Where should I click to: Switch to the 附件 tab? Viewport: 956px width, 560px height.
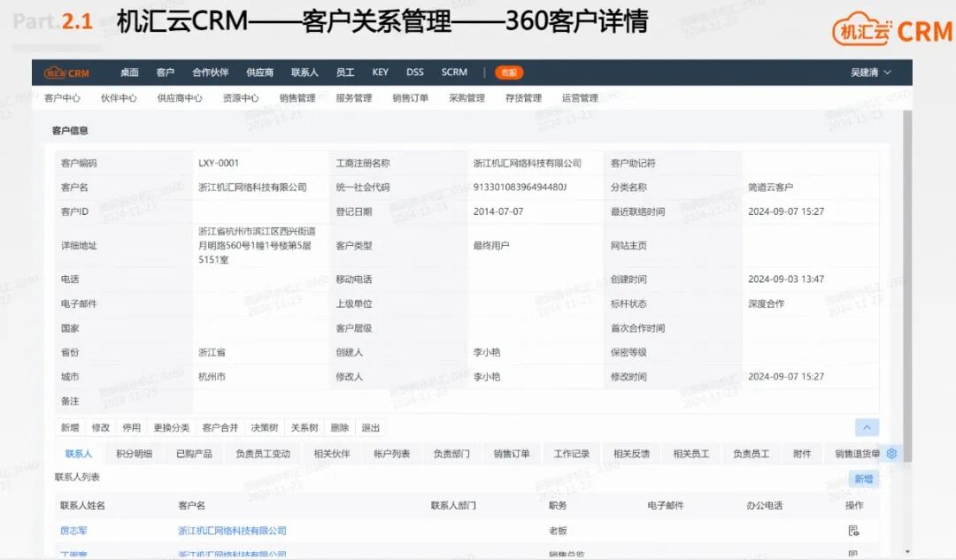[x=801, y=453]
